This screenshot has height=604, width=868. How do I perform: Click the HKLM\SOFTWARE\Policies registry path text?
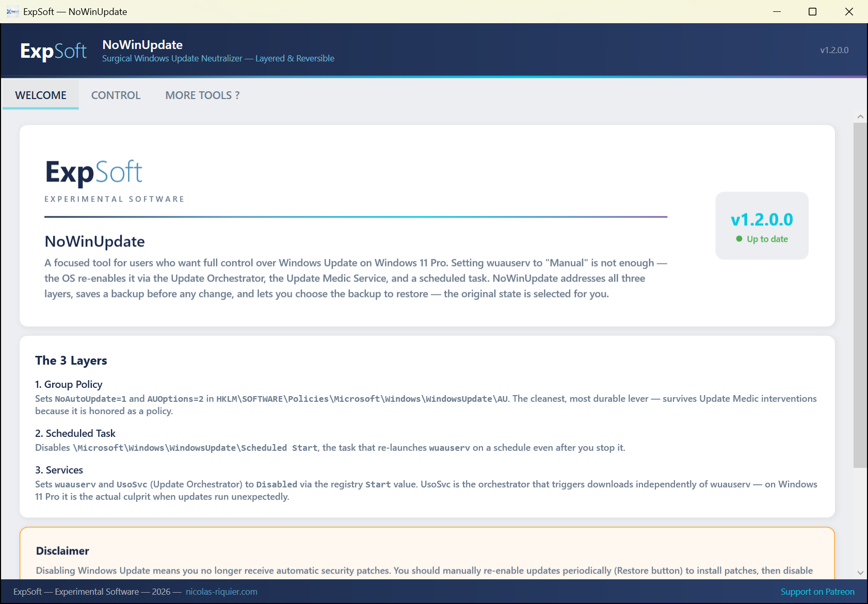362,399
